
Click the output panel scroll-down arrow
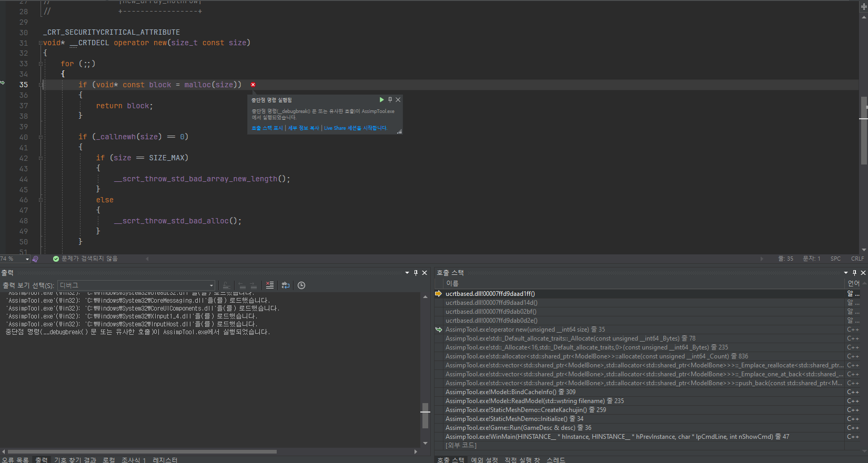click(x=425, y=444)
